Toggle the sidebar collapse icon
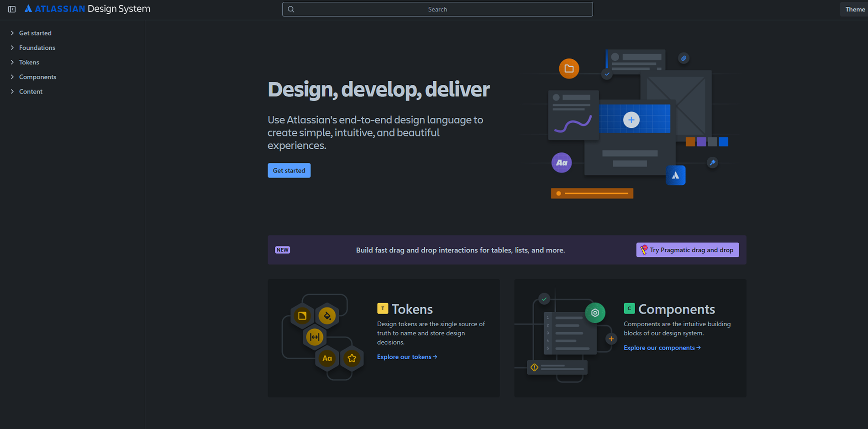 (x=12, y=9)
